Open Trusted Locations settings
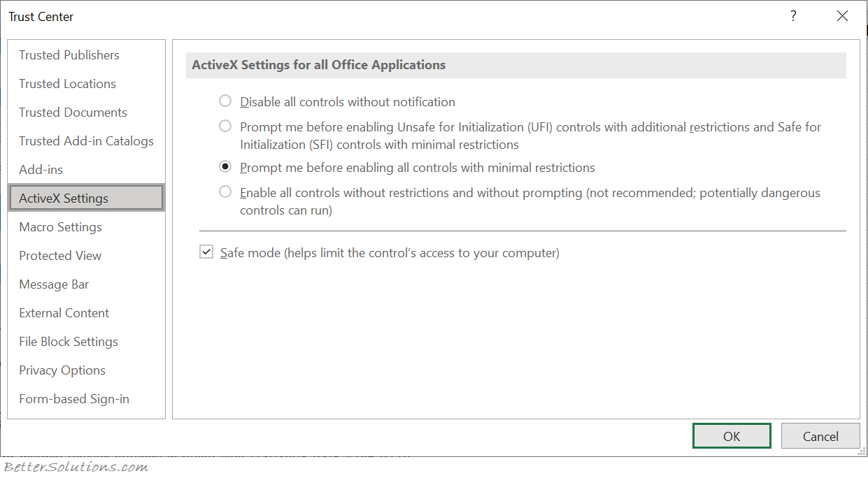Viewport: 868px width, 478px height. [x=67, y=83]
